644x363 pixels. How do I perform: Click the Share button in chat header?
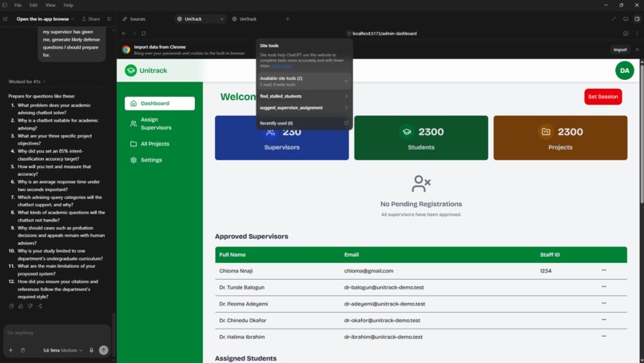pos(91,19)
